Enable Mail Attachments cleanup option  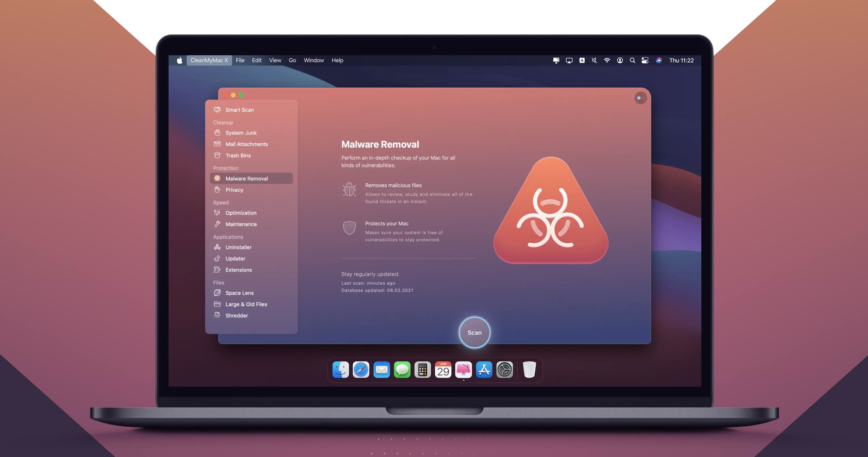coord(246,144)
